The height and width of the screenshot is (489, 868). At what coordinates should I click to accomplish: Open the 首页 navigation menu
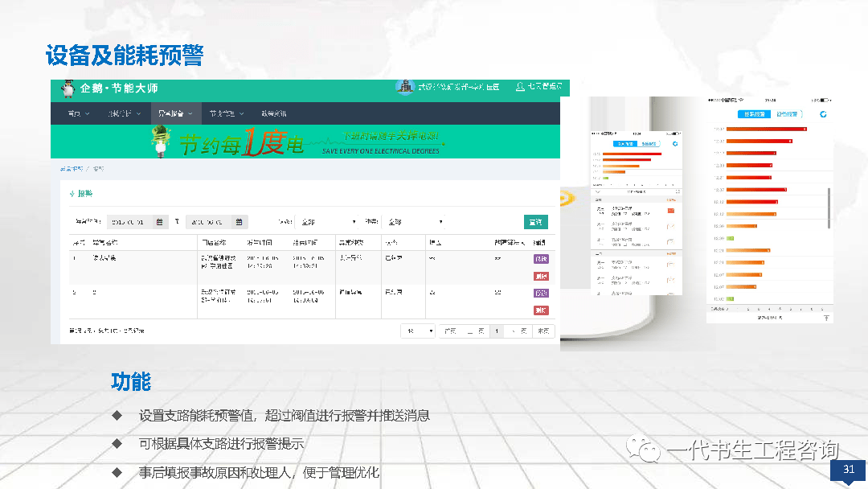point(78,113)
